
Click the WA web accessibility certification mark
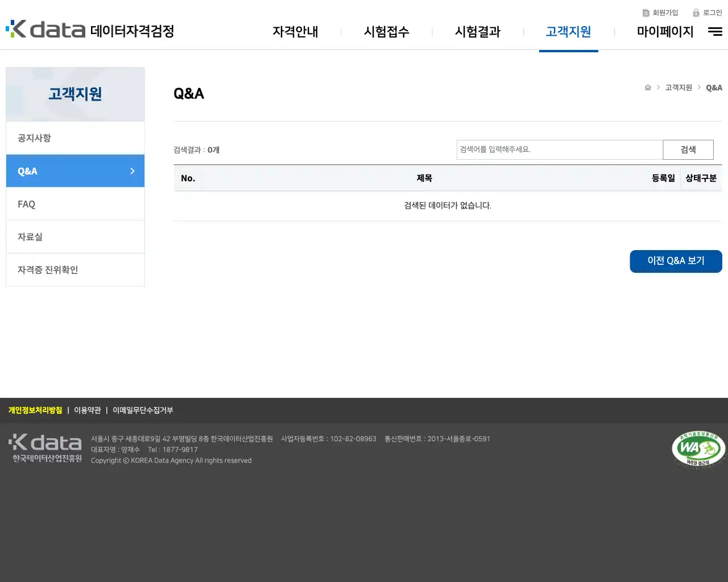coord(698,449)
